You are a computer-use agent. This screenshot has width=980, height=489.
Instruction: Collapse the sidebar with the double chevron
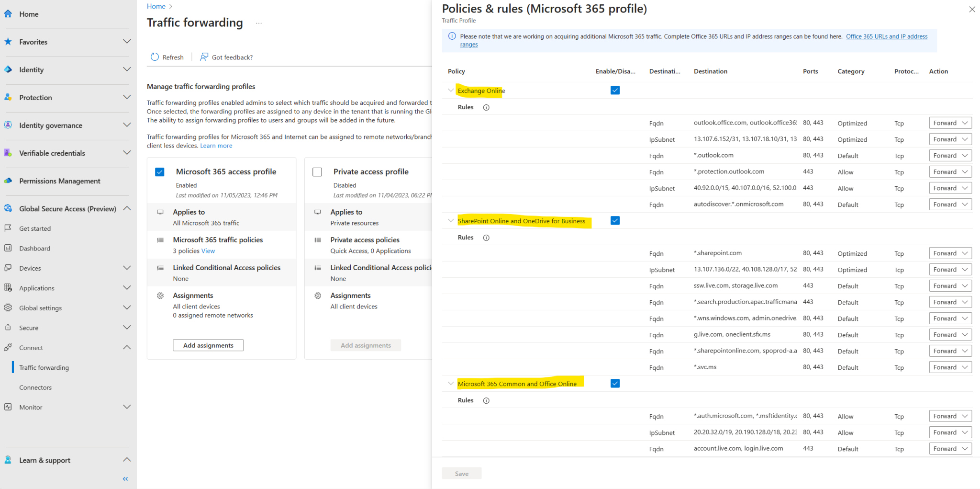coord(125,478)
